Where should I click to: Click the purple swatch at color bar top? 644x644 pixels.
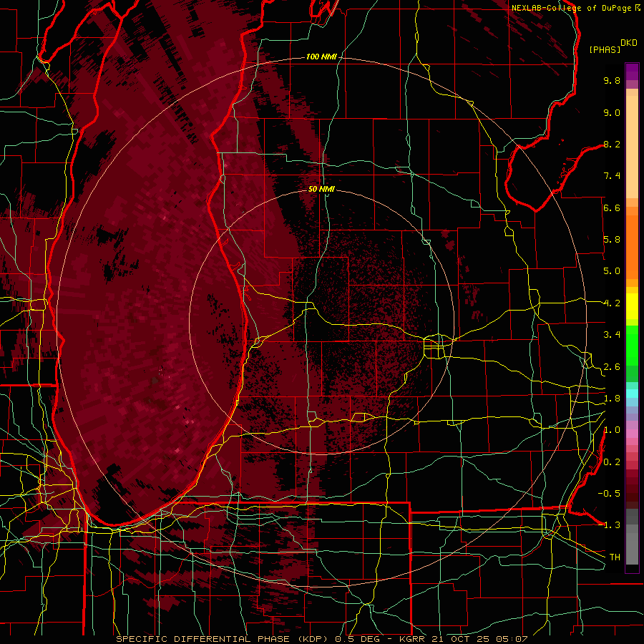pyautogui.click(x=632, y=72)
